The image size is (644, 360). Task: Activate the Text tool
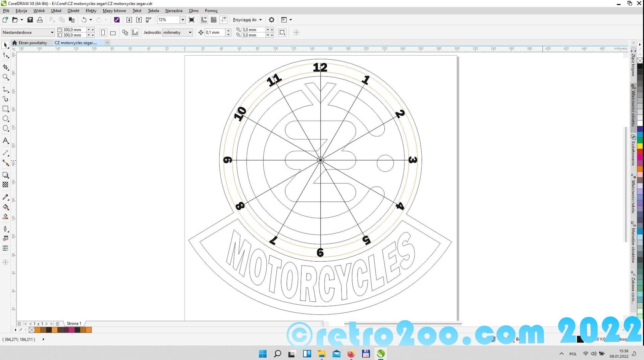click(5, 141)
